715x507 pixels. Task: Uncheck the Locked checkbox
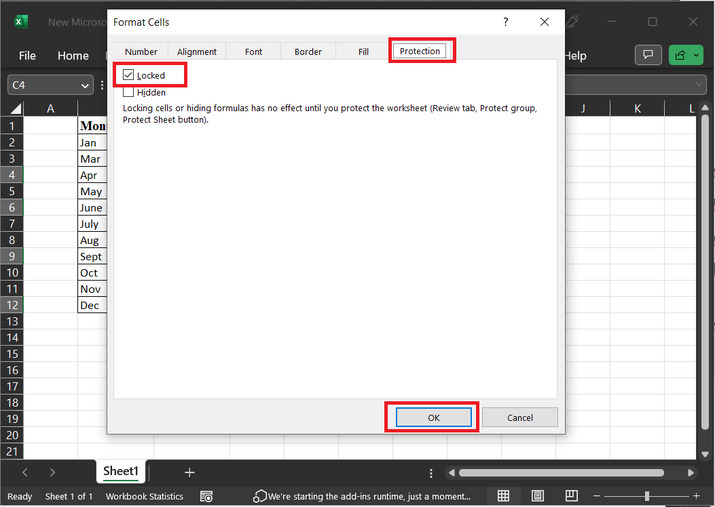128,75
